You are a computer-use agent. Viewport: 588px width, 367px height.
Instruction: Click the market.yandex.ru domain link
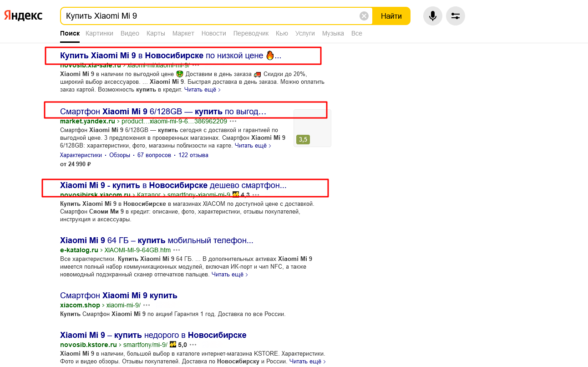click(x=87, y=121)
